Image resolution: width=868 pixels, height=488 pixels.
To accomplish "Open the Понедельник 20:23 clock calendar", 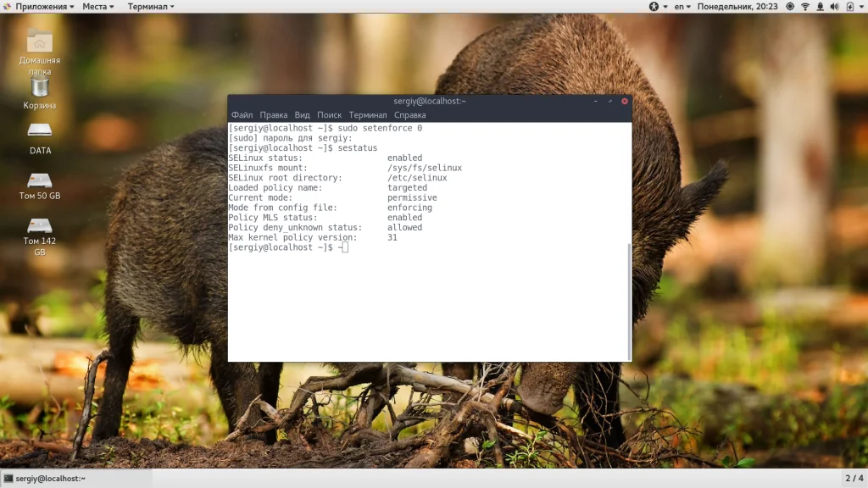I will pos(737,7).
